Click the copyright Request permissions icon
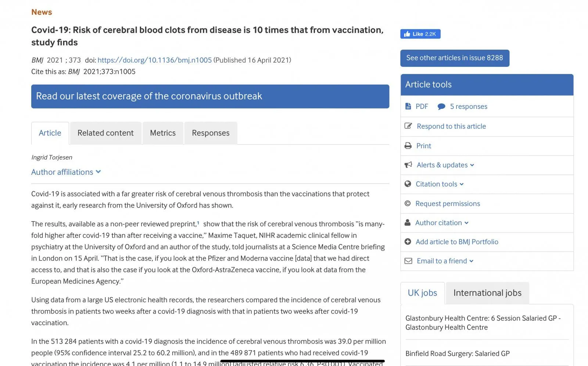 pos(408,203)
